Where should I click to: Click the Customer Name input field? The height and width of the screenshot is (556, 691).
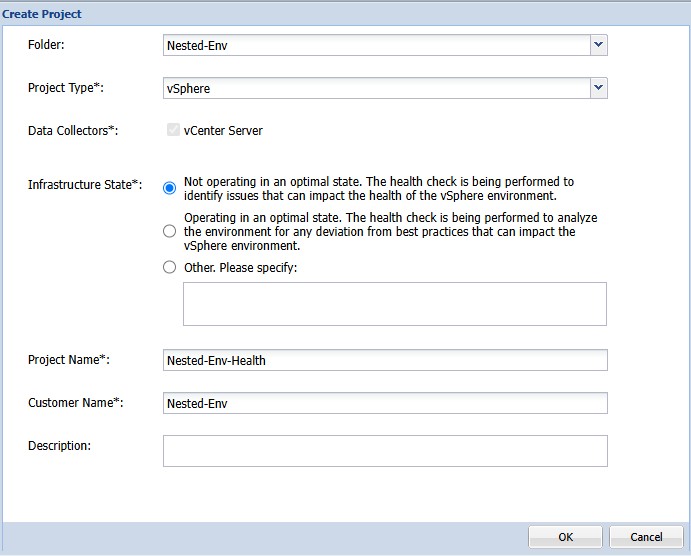(x=385, y=403)
